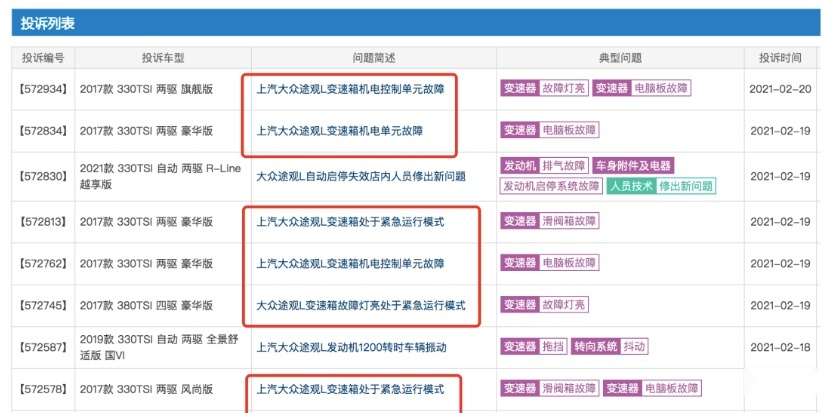Screen dimensions: 830x413
Task: Open the 上汽大众途观L发动机1200转时车辆振动 link
Action: [351, 347]
